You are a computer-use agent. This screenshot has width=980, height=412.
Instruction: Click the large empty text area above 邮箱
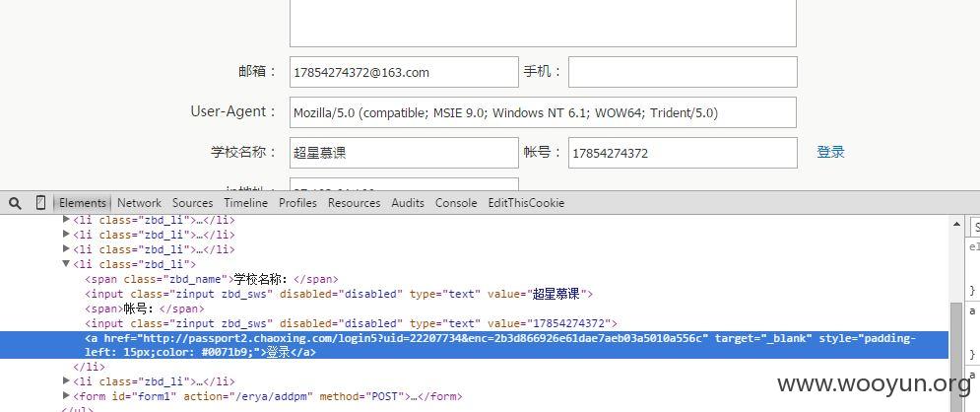coord(543,23)
